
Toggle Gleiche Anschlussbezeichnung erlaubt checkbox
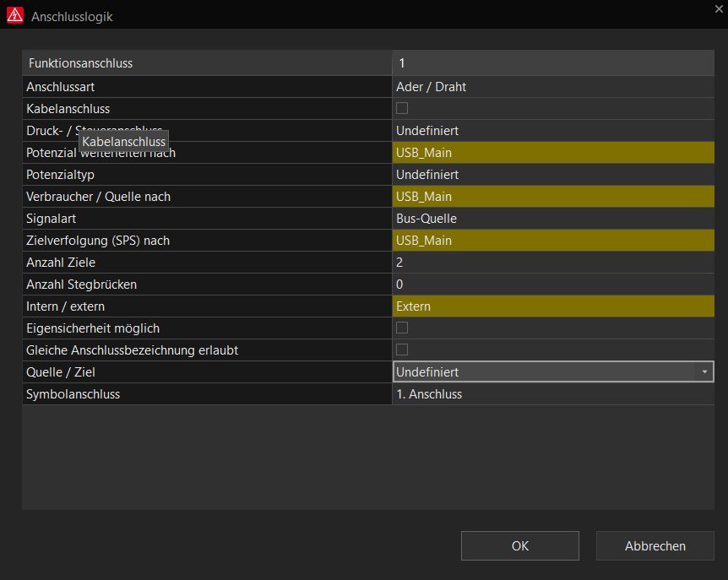402,350
